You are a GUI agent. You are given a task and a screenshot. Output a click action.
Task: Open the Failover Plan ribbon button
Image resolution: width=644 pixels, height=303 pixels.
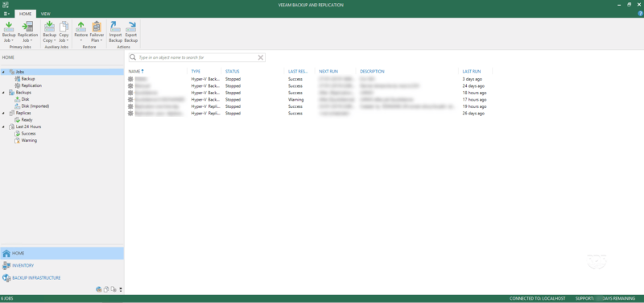(97, 32)
